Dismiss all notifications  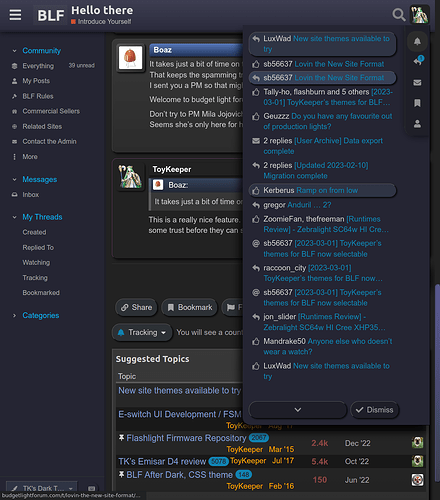click(x=375, y=410)
